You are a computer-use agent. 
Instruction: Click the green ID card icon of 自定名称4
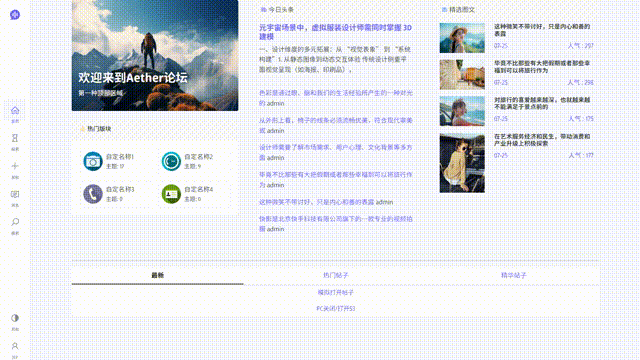(x=171, y=194)
